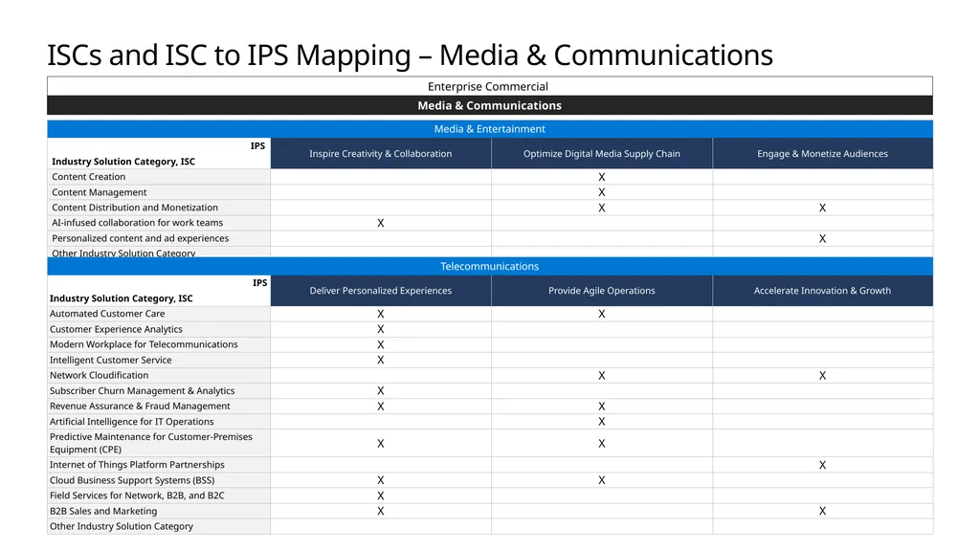Screen dimensions: 980x550
Task: Click X for Artificial Intelligence for IT Operations
Action: click(x=602, y=422)
